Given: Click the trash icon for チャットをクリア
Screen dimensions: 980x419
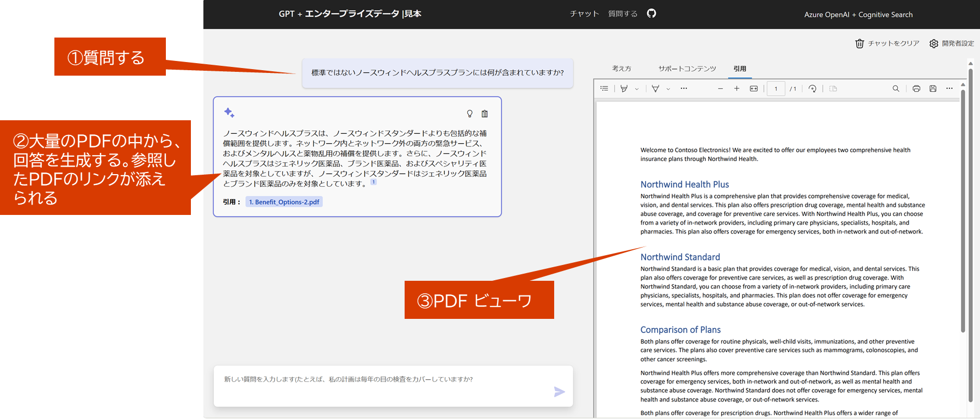Looking at the screenshot, I should tap(859, 44).
